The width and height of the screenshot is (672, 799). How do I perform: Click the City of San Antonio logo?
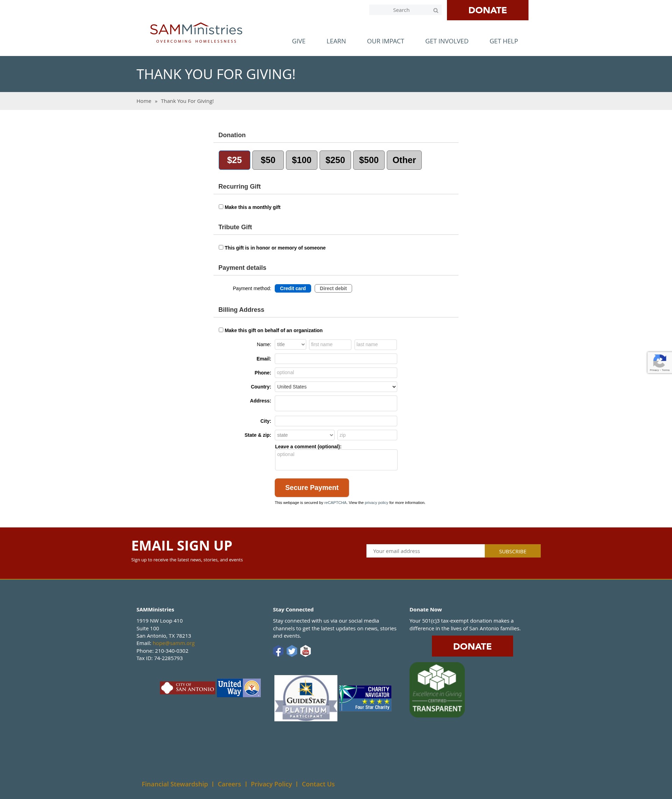point(188,688)
